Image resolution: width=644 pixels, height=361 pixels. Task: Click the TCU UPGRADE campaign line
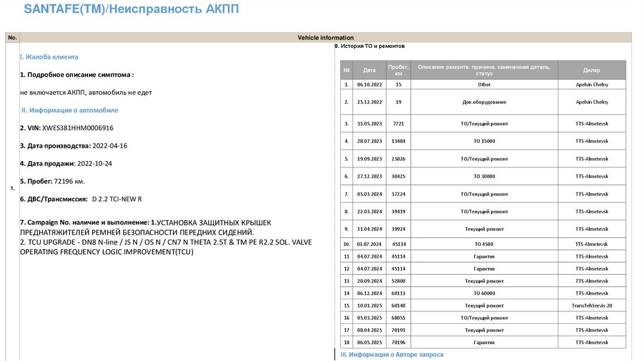(x=166, y=247)
